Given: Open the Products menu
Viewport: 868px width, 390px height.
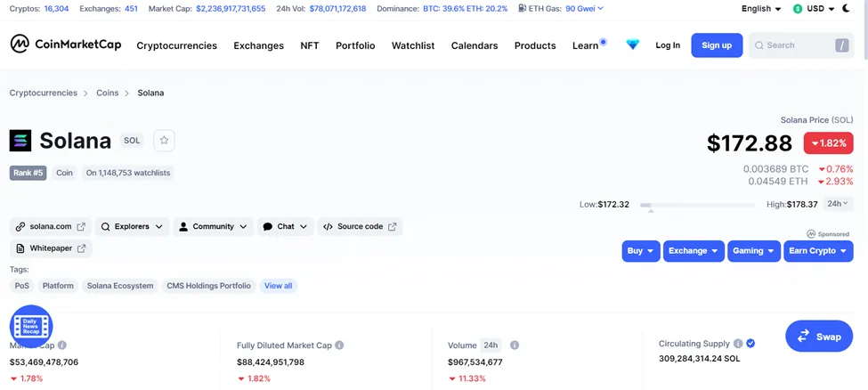Looking at the screenshot, I should 535,45.
